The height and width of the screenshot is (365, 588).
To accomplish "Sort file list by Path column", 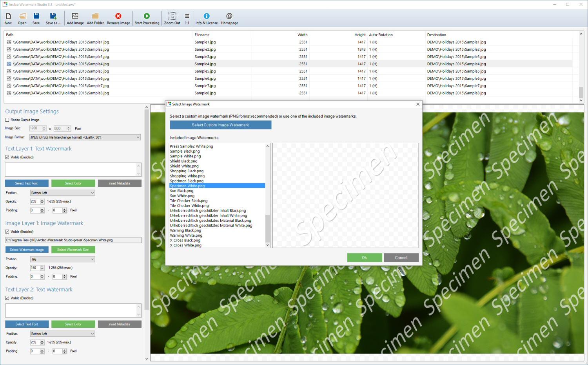I will pyautogui.click(x=98, y=35).
